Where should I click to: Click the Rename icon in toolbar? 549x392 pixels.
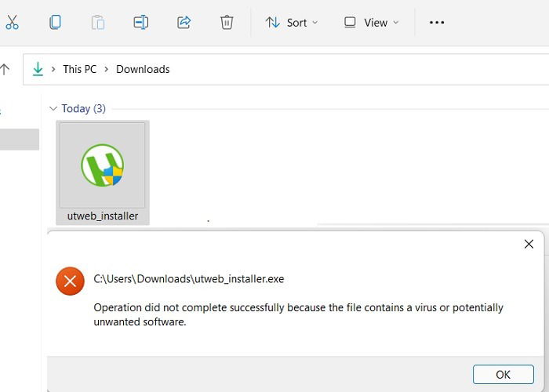(141, 23)
